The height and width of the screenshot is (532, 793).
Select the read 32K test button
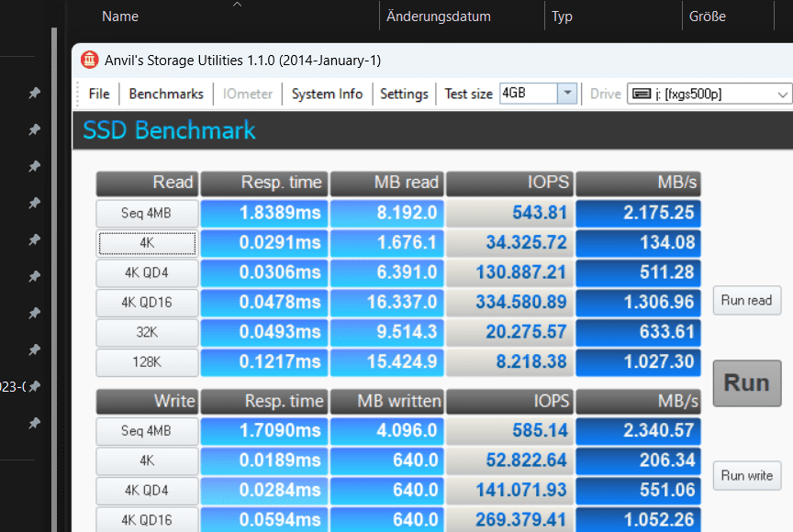tap(147, 332)
